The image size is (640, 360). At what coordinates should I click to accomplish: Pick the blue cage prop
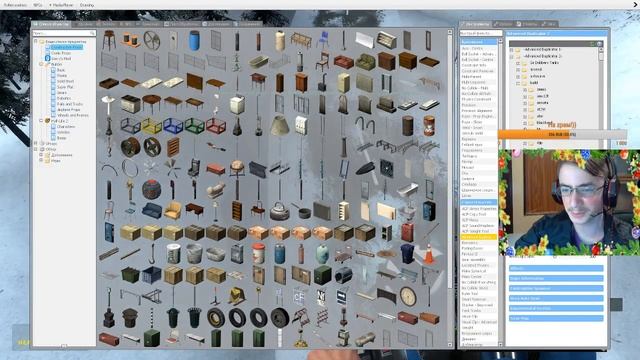[x=173, y=126]
